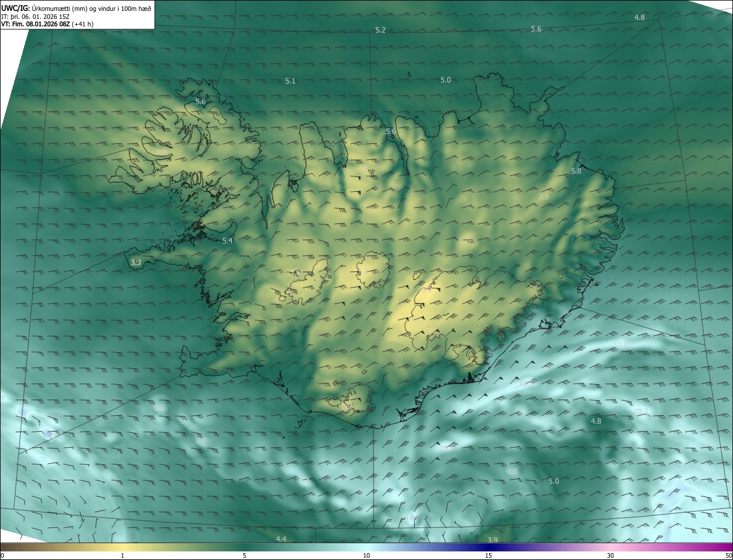Click the 5.6 value label over the Westfjords

coord(200,101)
